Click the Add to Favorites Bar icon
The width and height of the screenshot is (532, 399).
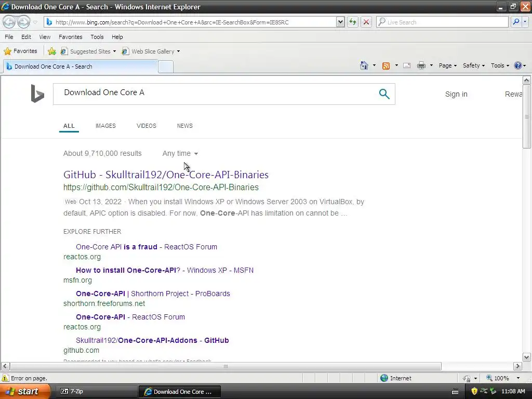[52, 51]
